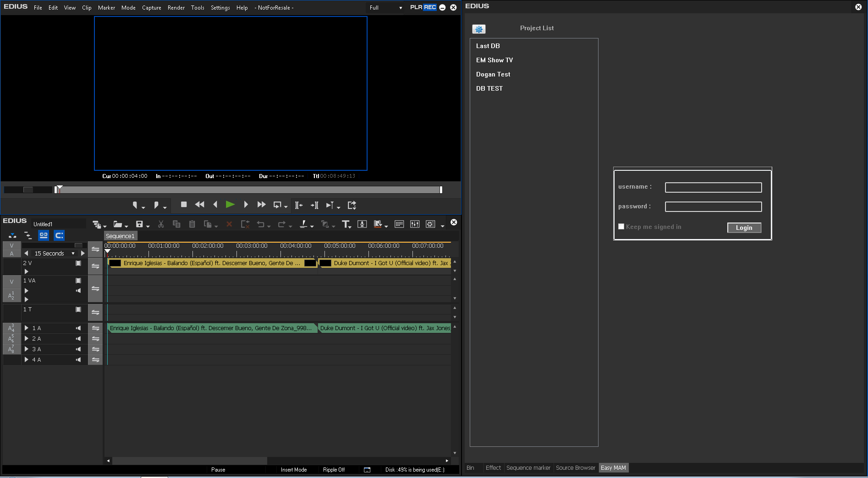The height and width of the screenshot is (478, 868).
Task: Toggle the snap-to-event blue icon
Action: [59, 235]
